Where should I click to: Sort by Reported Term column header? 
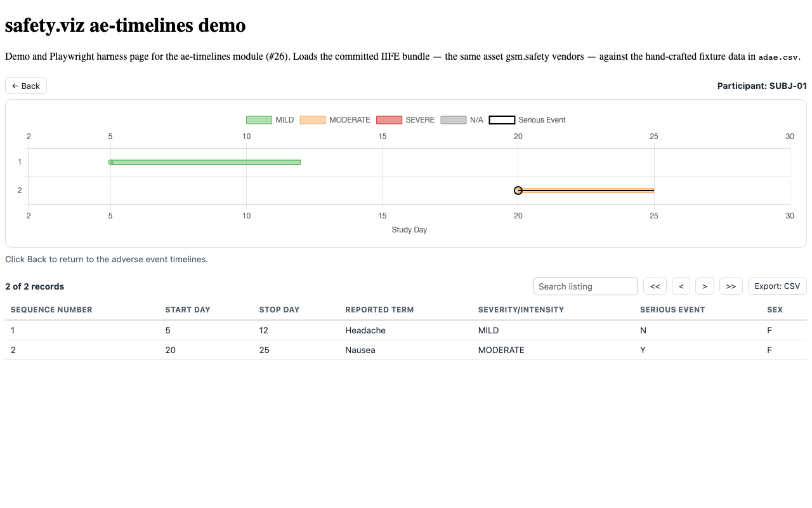coord(379,310)
